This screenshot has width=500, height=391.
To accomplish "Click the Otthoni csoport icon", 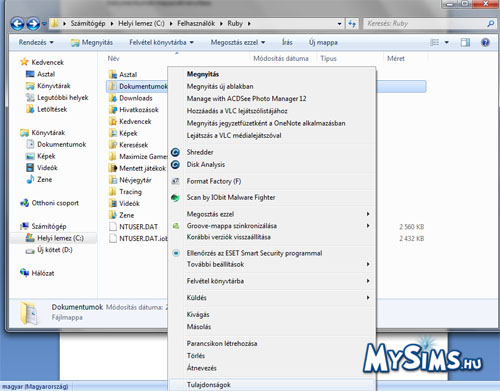I will tap(24, 203).
